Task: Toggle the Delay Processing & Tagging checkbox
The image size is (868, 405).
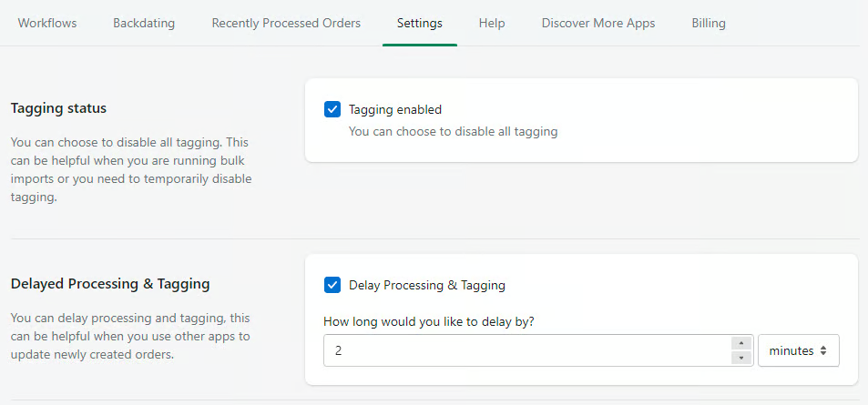Action: click(332, 286)
